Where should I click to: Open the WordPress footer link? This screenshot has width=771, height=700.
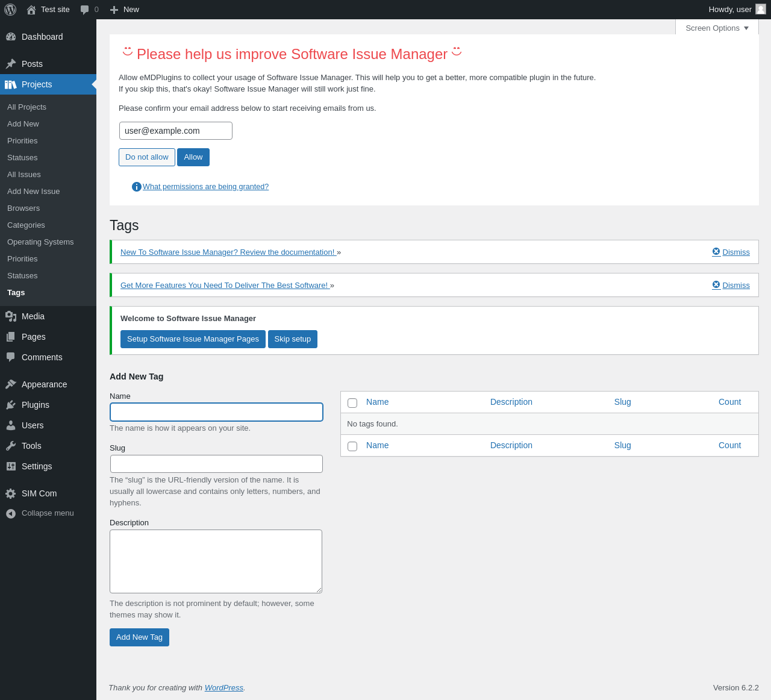(x=224, y=688)
